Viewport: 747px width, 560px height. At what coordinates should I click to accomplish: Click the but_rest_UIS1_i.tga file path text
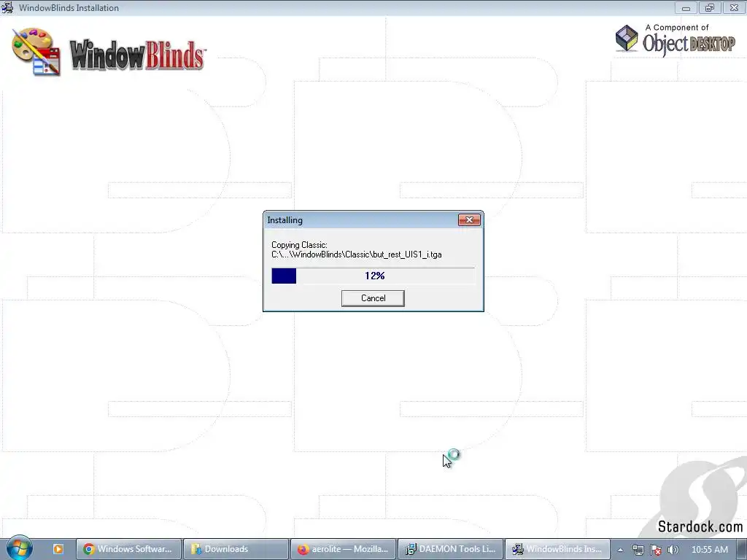[x=356, y=254]
